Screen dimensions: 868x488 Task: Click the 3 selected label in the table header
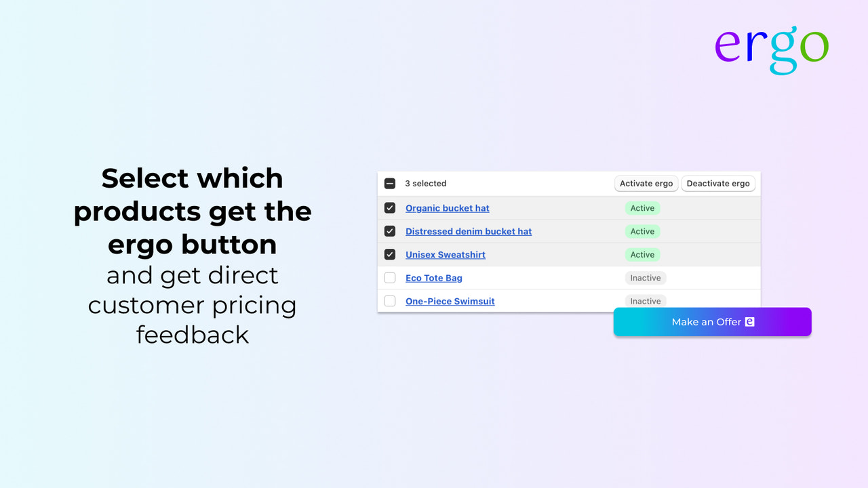pos(425,183)
